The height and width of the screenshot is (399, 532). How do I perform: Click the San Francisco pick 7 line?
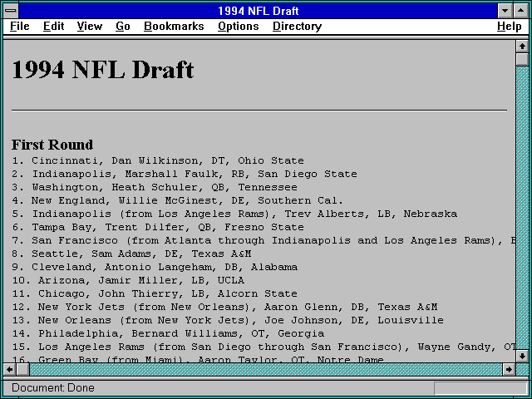tap(264, 240)
